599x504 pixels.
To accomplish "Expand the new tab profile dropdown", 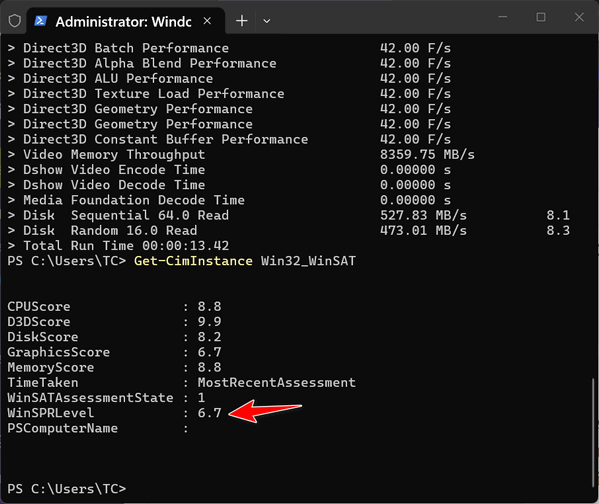I will (x=267, y=21).
